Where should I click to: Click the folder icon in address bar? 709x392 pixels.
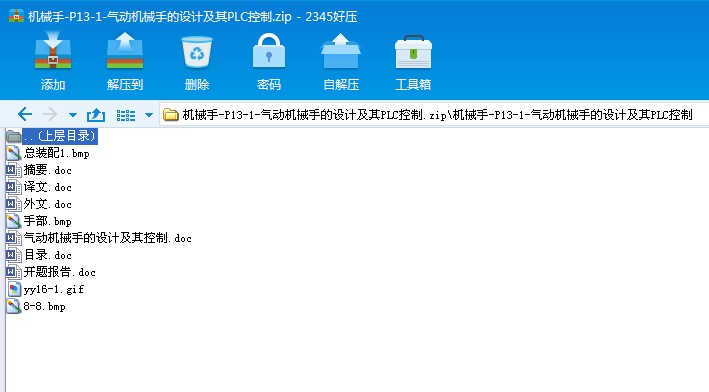[x=170, y=115]
